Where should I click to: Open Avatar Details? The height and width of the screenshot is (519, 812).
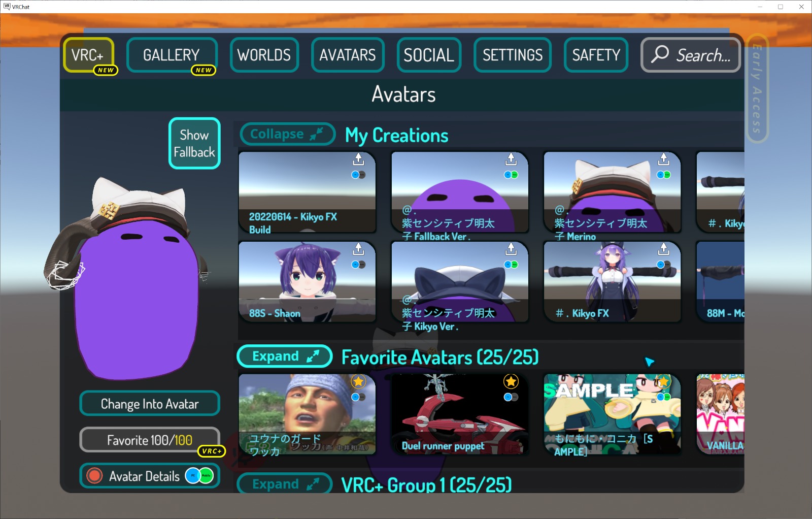[150, 476]
